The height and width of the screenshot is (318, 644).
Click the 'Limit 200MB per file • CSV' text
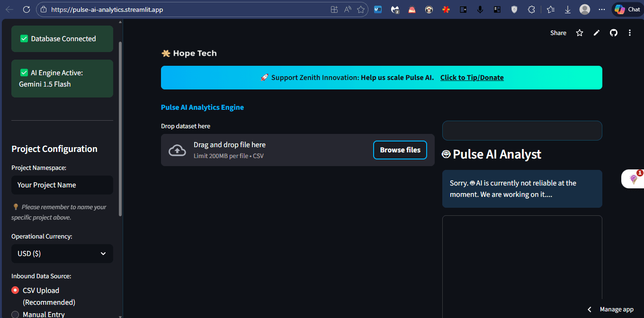229,156
